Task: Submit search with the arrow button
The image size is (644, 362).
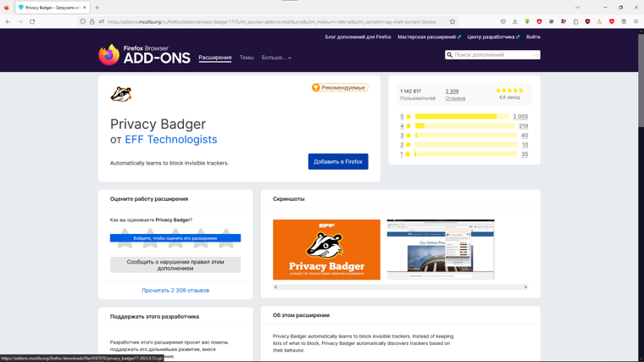Action: pos(536,54)
